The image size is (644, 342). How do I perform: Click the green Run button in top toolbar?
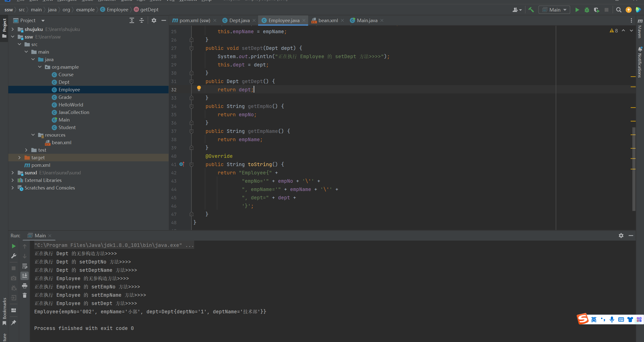[x=577, y=10]
